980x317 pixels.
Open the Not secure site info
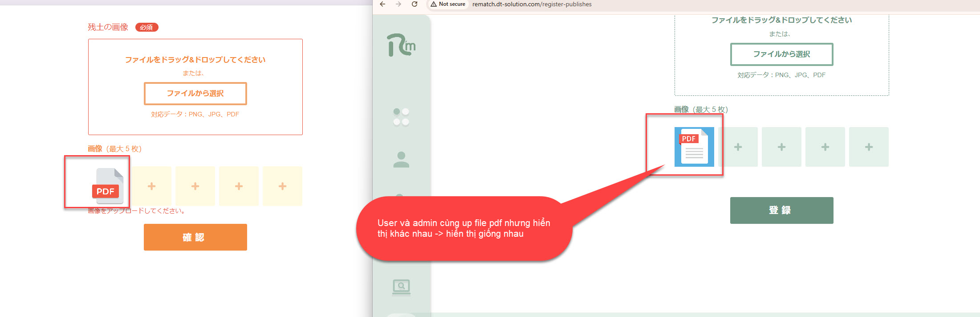pos(448,4)
